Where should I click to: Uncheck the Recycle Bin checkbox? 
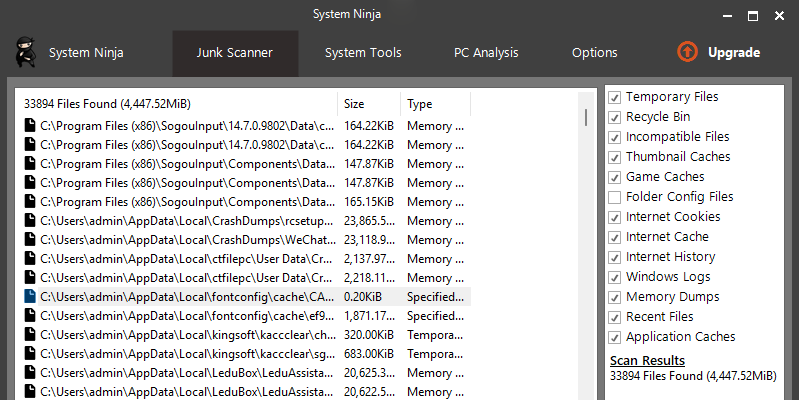click(x=615, y=117)
